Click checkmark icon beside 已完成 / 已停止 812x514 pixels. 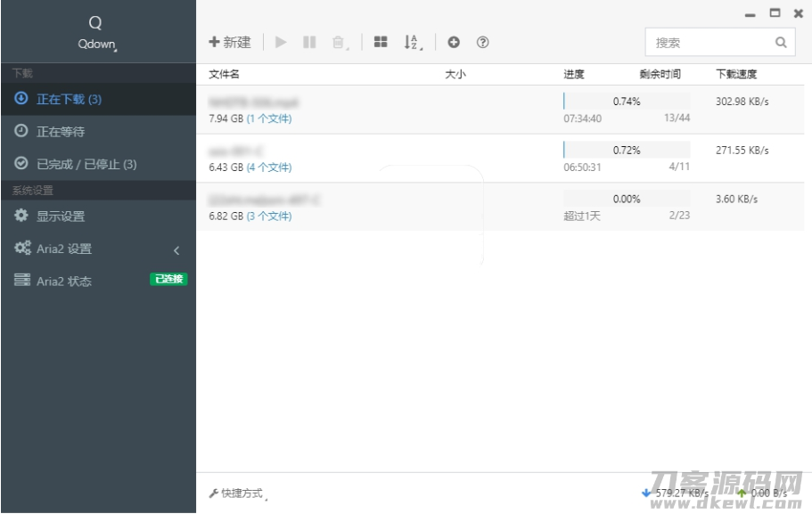[x=21, y=163]
